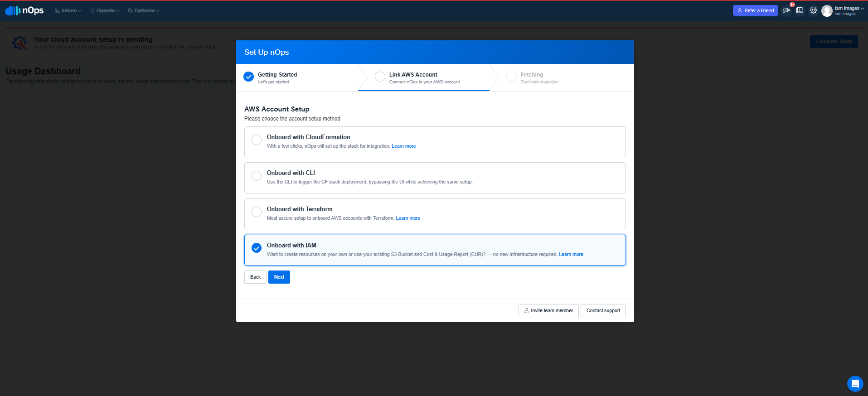Image resolution: width=868 pixels, height=396 pixels.
Task: Click Contact support button
Action: point(603,310)
